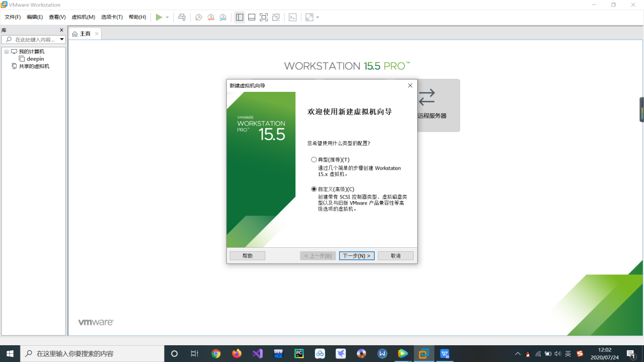
Task: Open PyCharm from the taskbar
Action: (299, 353)
